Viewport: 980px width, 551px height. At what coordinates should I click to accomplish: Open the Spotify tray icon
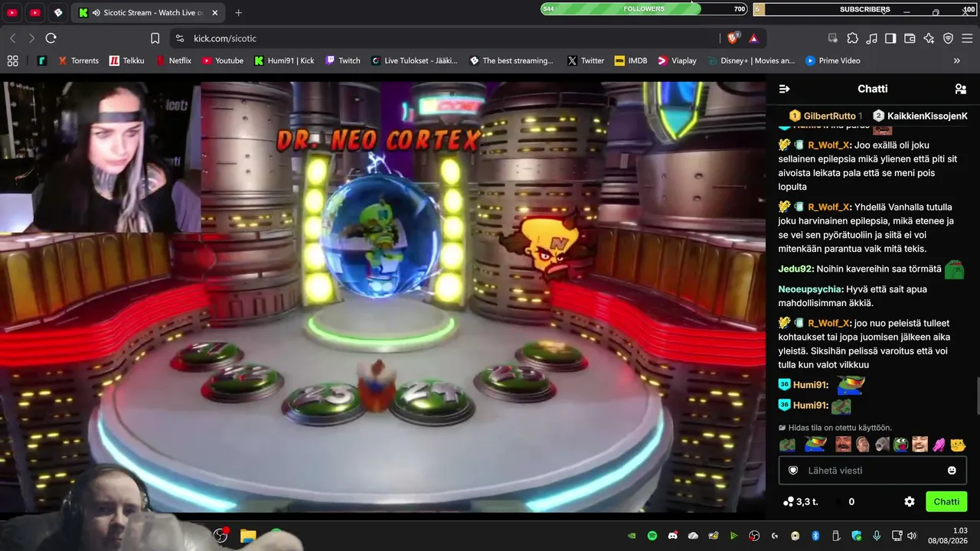coord(652,536)
